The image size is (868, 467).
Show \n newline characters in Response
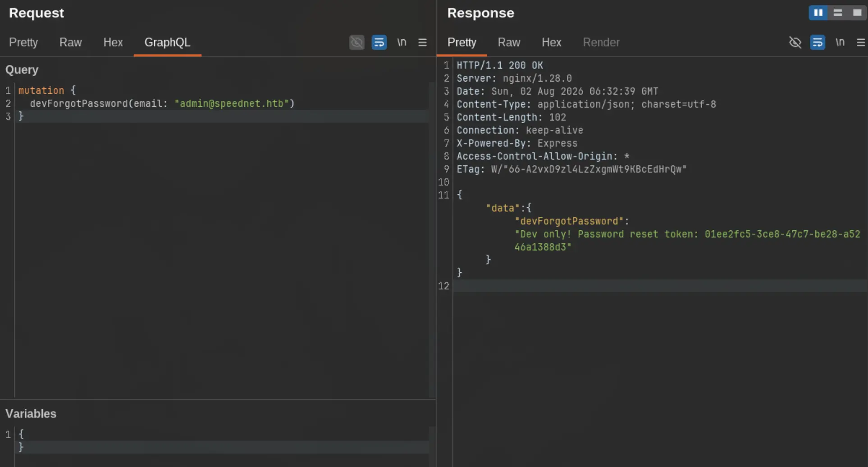point(840,42)
